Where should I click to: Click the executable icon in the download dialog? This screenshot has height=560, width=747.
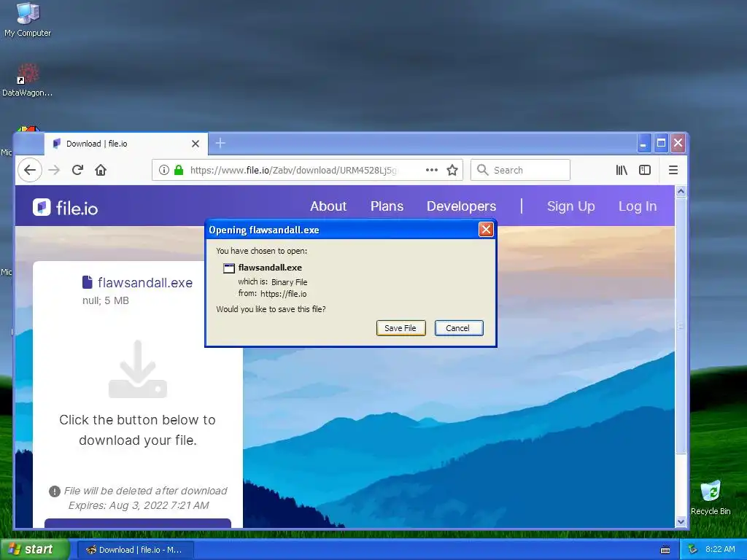[229, 268]
